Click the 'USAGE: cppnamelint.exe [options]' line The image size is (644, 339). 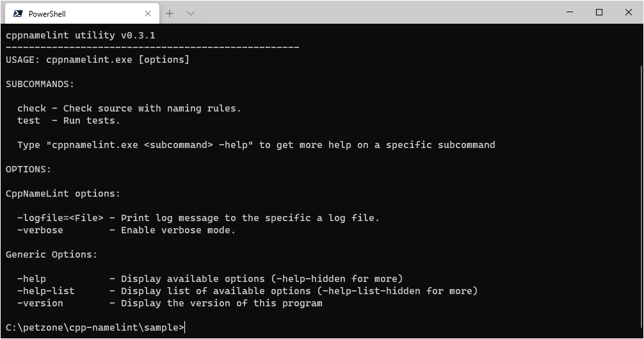[x=97, y=60]
